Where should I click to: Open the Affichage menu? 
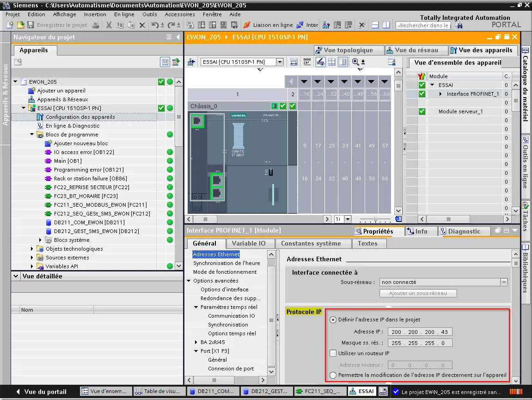[64, 14]
